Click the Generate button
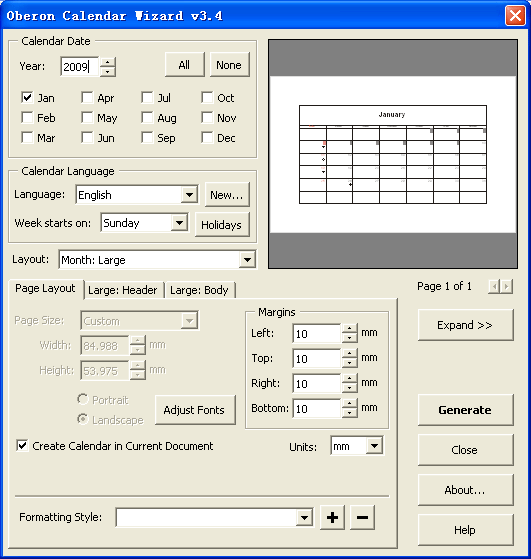Image resolution: width=531 pixels, height=559 pixels. [x=465, y=410]
